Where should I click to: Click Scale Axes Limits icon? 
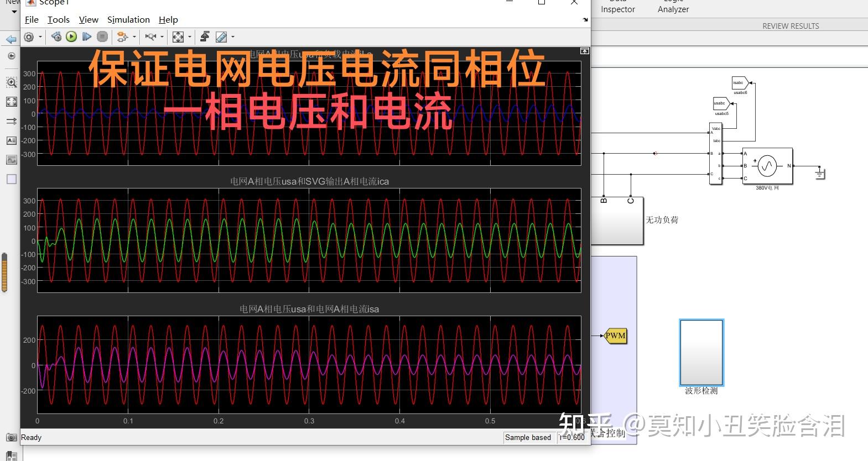178,37
